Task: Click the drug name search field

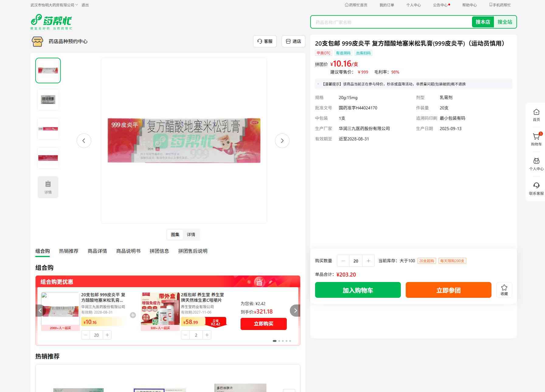Action: click(x=391, y=22)
